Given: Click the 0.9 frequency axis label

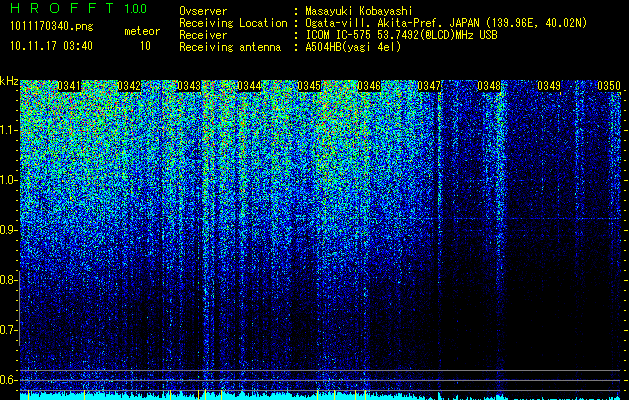Looking at the screenshot, I should (x=8, y=230).
